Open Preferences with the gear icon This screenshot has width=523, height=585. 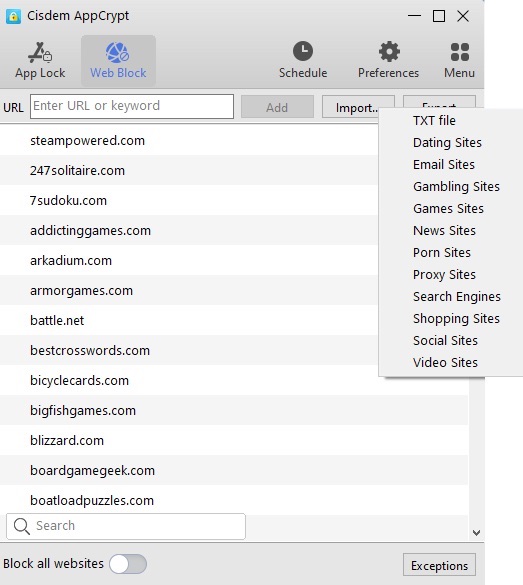coord(388,61)
